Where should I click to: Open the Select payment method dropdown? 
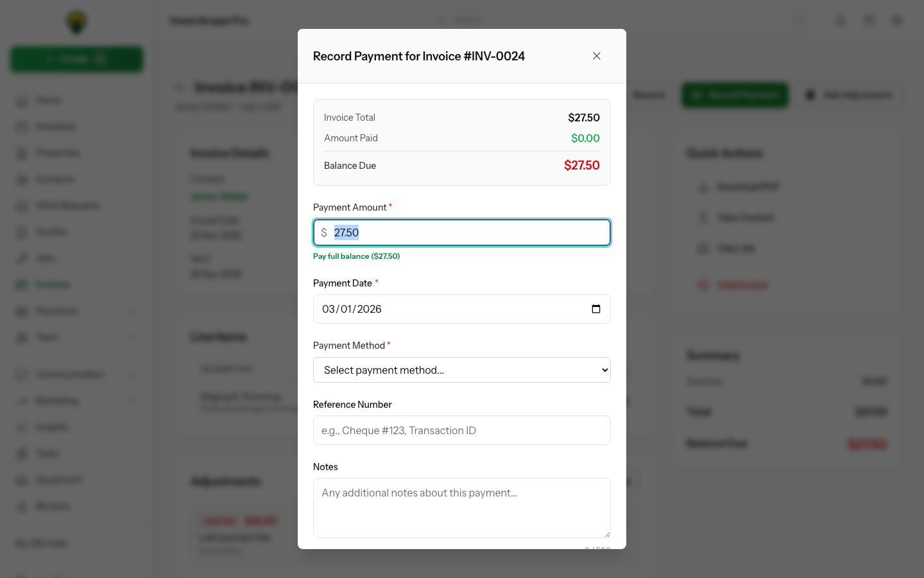[462, 370]
